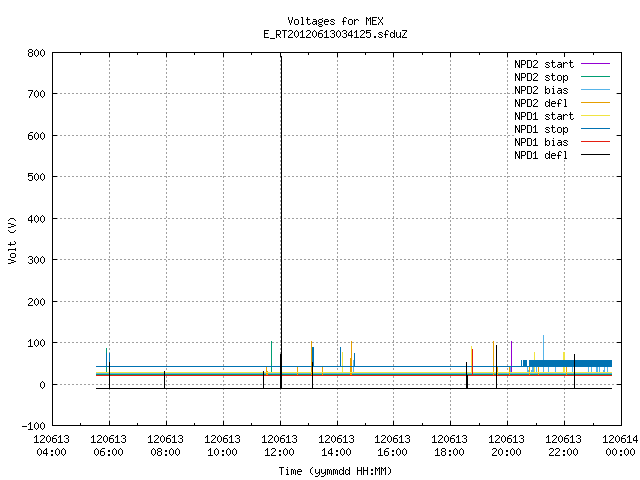This screenshot has width=640, height=480.
Task: Click the NPD2 stop green legend line
Action: pyautogui.click(x=595, y=77)
